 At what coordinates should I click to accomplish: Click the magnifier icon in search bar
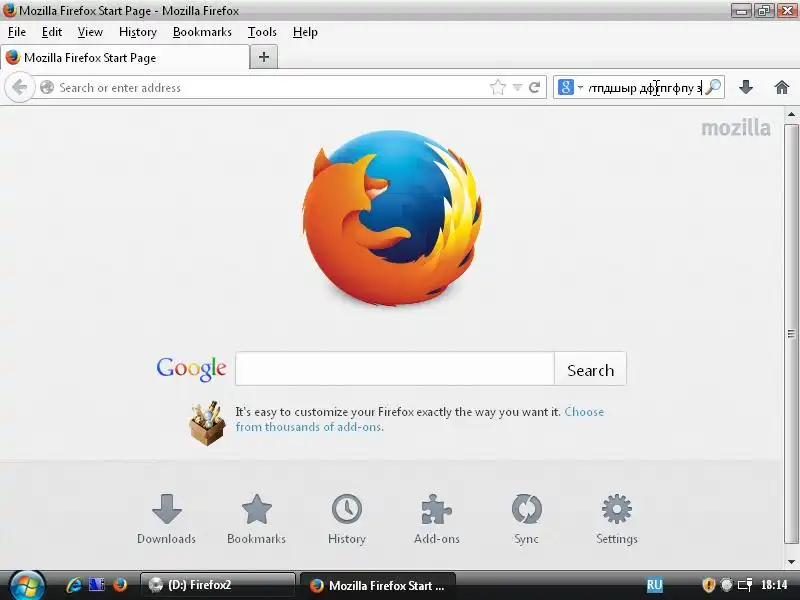tap(713, 87)
